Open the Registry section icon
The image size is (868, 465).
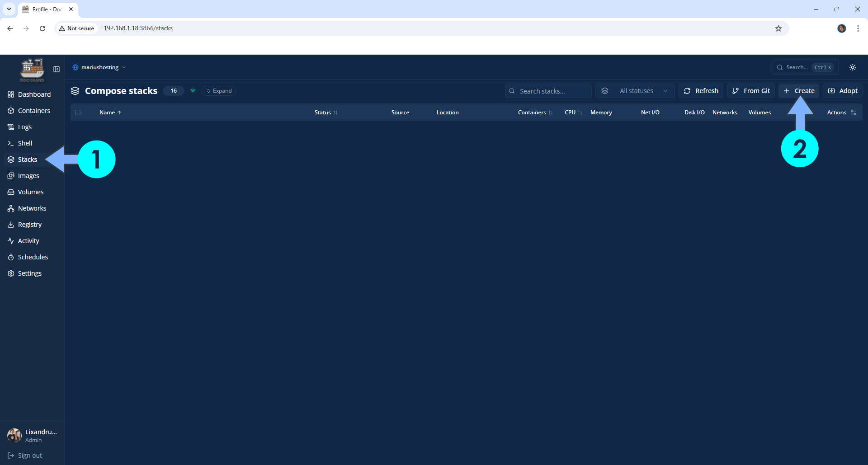coord(11,224)
